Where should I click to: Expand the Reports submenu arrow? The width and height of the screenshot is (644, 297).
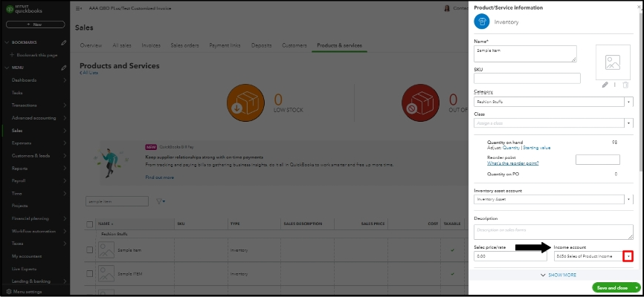coord(65,169)
